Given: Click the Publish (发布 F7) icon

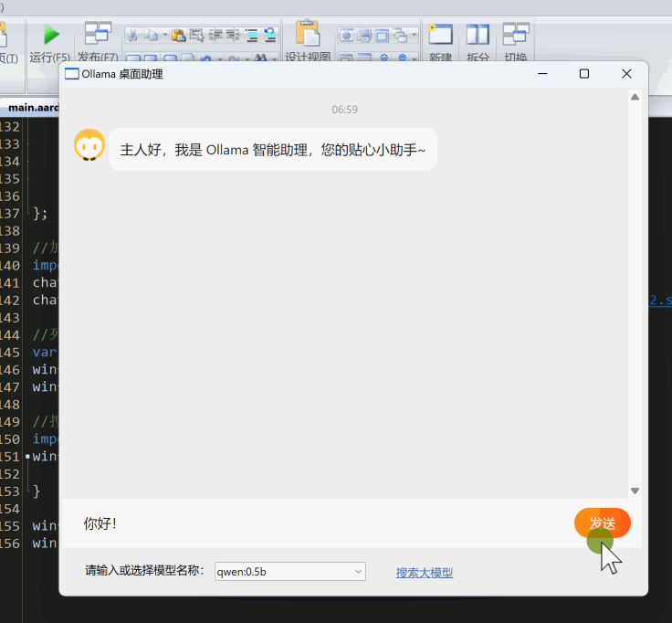Looking at the screenshot, I should [97, 35].
